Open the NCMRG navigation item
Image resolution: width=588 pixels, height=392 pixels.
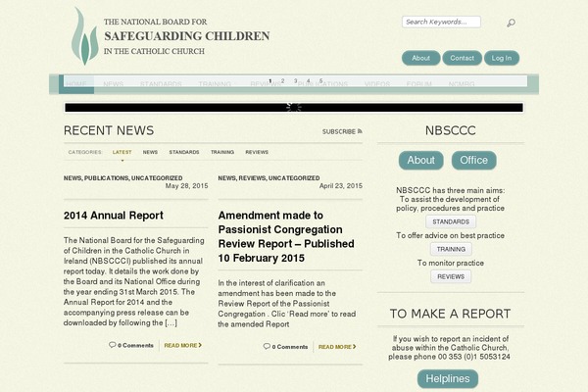tap(462, 83)
